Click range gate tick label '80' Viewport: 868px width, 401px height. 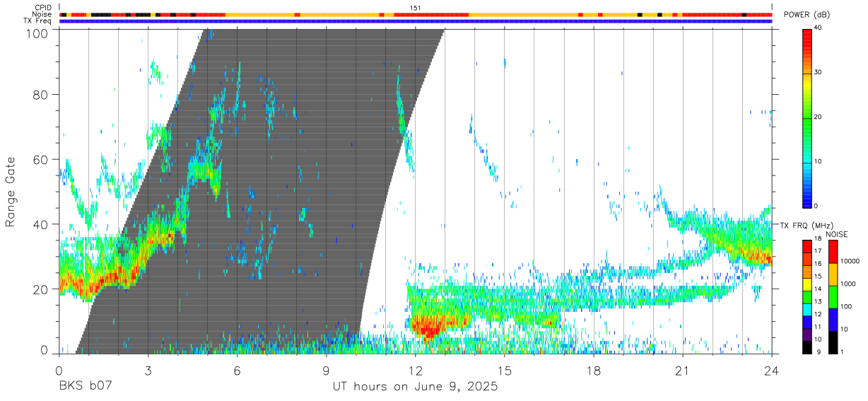pyautogui.click(x=42, y=94)
